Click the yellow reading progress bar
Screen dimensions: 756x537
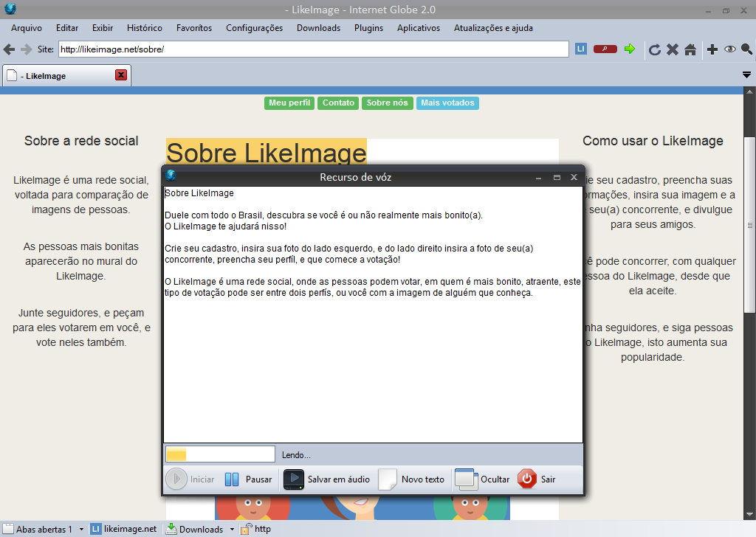tap(177, 454)
